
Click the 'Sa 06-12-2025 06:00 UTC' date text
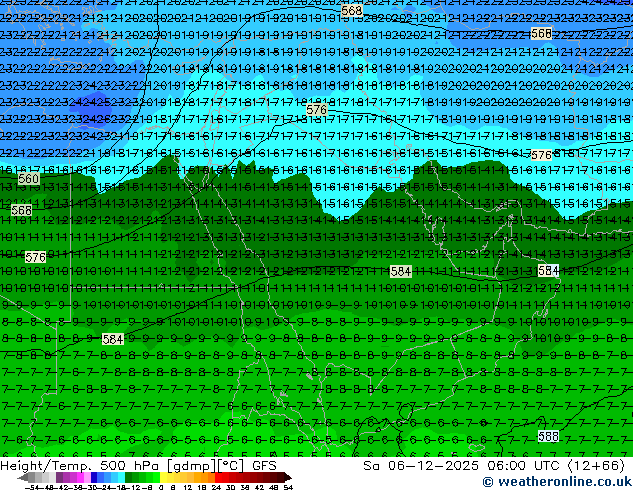(x=463, y=466)
